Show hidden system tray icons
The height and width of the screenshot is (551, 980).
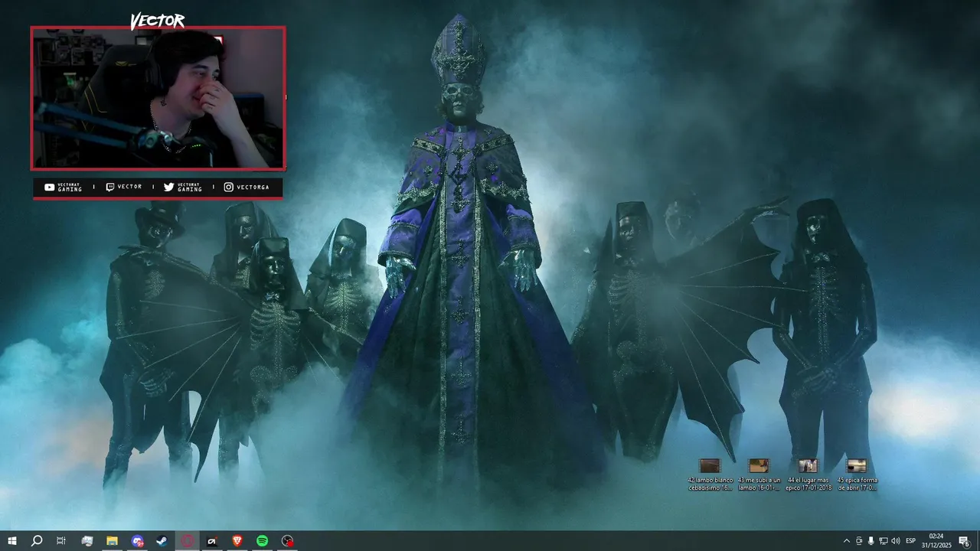coord(846,541)
